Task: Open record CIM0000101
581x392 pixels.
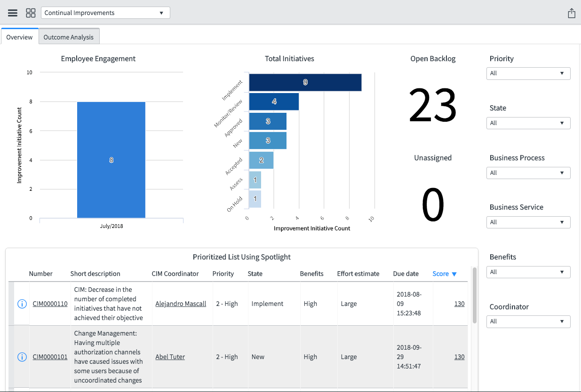Action: (x=50, y=357)
